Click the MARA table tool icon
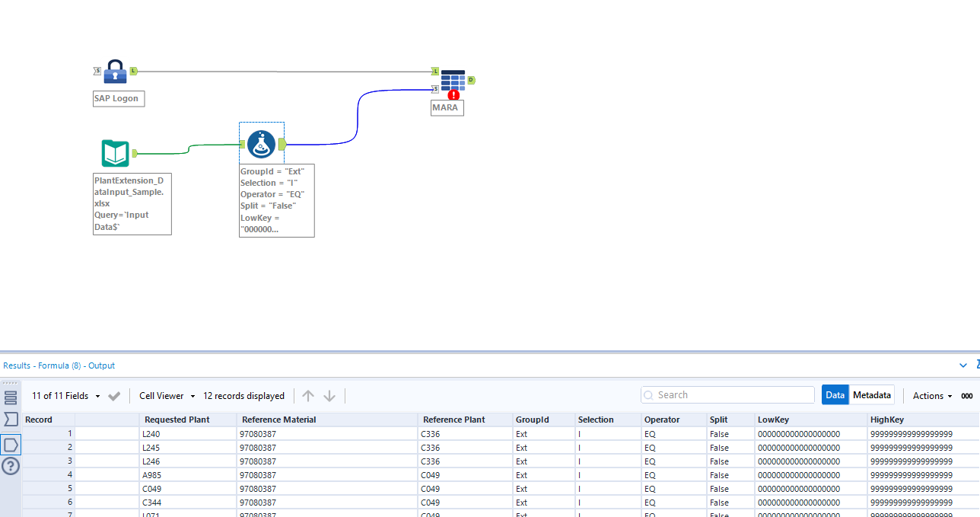The width and height of the screenshot is (980, 517). (450, 79)
